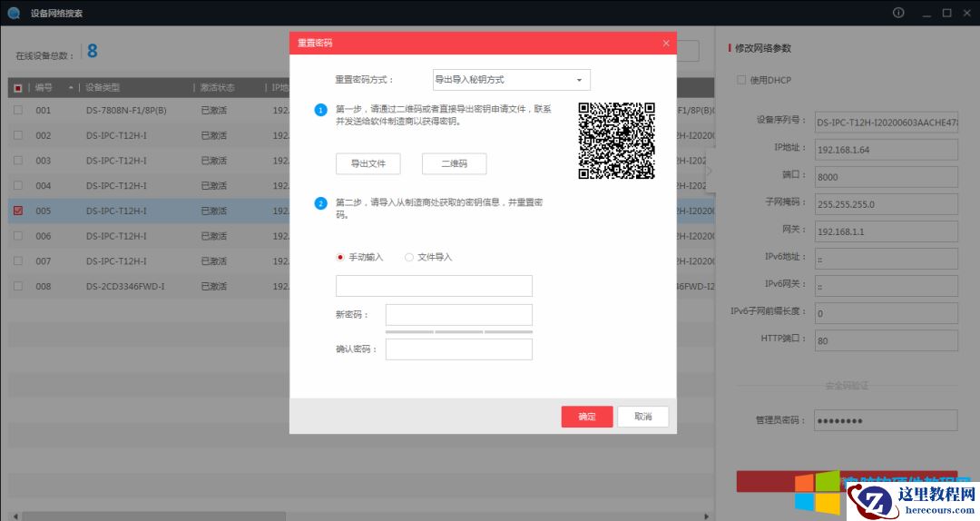Click the 二维码 QR code button
Image resolution: width=980 pixels, height=521 pixels.
pos(455,164)
